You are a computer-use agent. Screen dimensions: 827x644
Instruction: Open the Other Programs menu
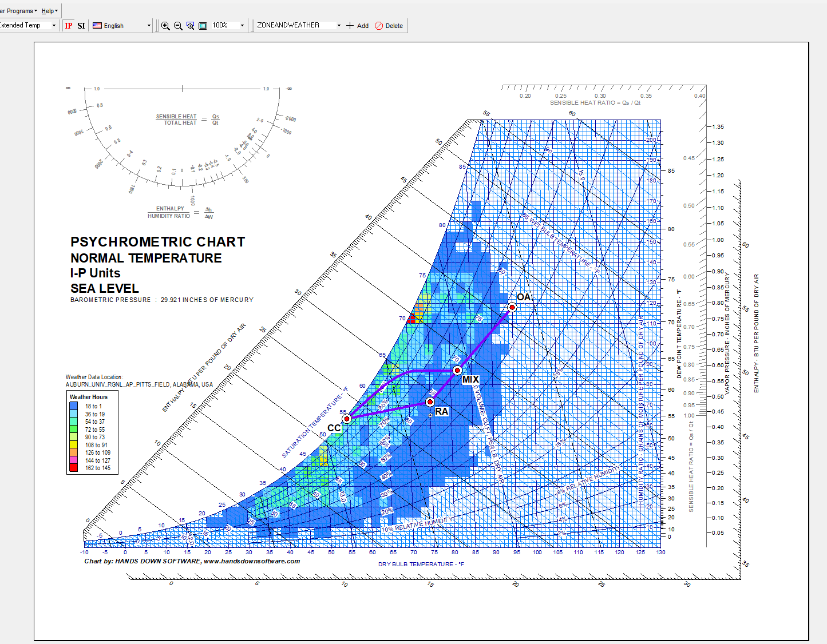19,11
